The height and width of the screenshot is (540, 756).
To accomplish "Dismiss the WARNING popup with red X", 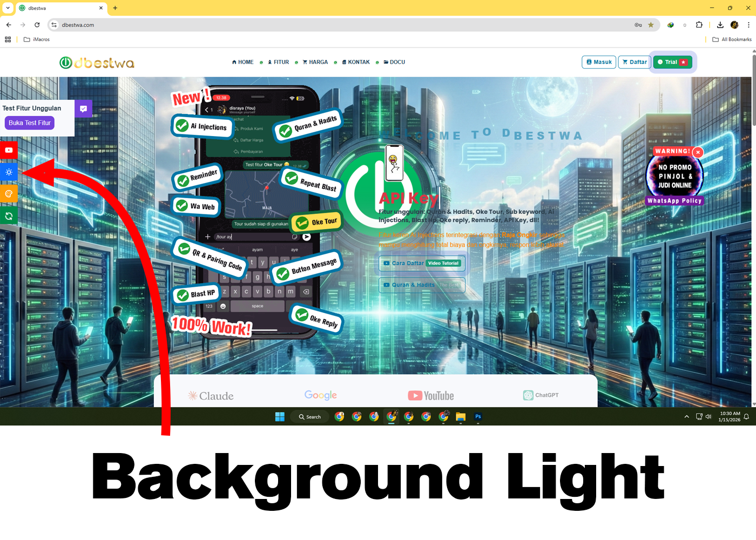I will coord(698,152).
